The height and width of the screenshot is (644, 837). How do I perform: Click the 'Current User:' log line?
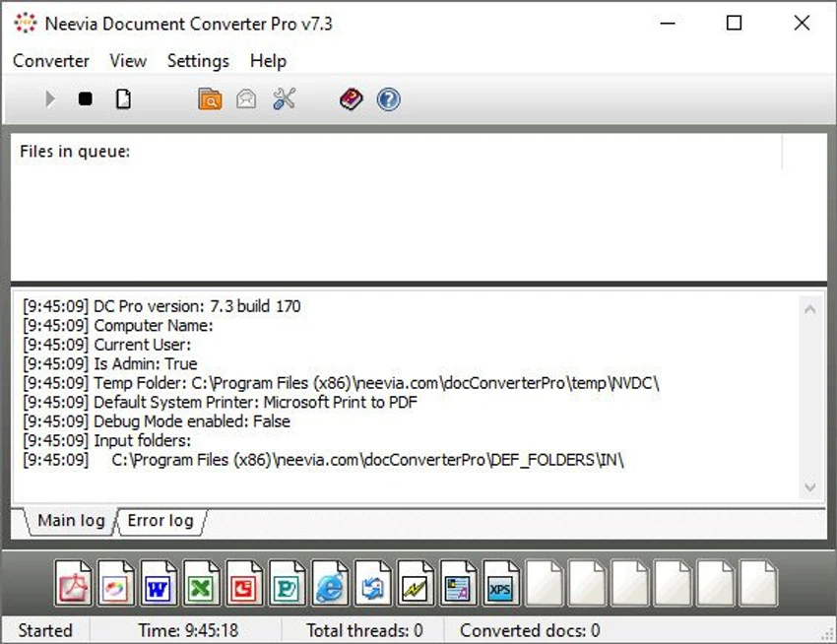tap(106, 345)
